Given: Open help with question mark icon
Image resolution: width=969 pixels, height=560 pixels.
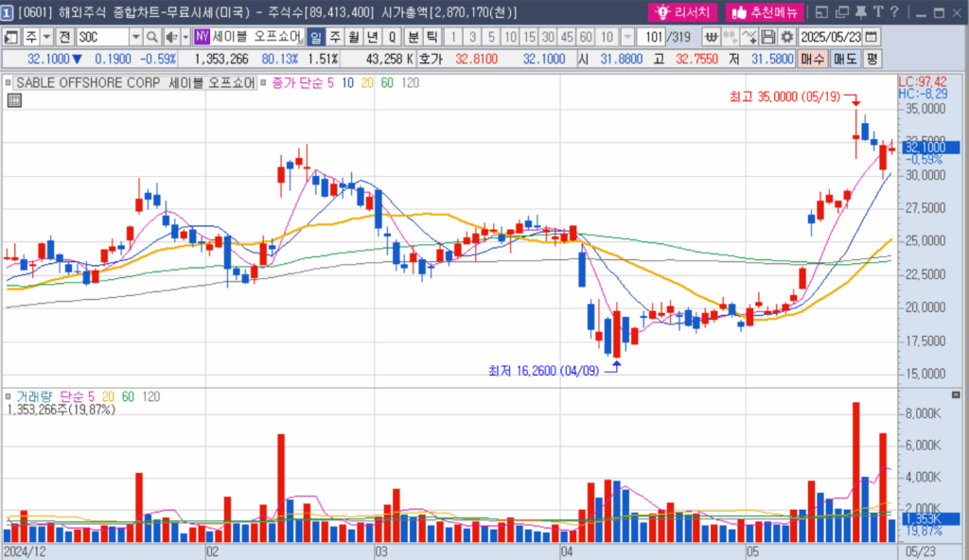Looking at the screenshot, I should click(x=894, y=12).
